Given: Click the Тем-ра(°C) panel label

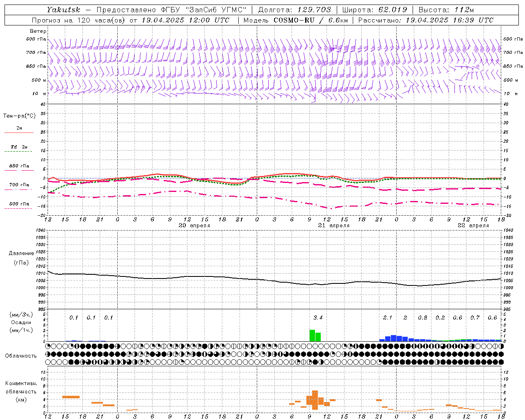Looking at the screenshot, I should (19, 116).
